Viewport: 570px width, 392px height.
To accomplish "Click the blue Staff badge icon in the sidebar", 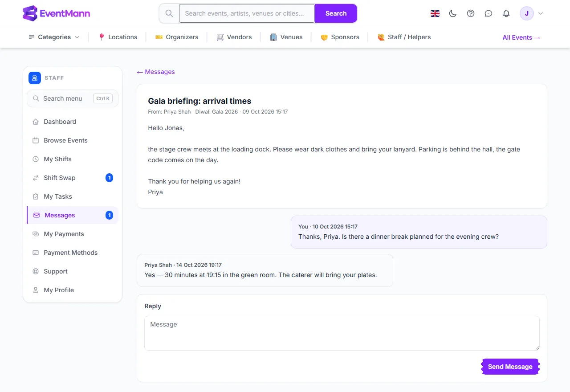I will [35, 78].
